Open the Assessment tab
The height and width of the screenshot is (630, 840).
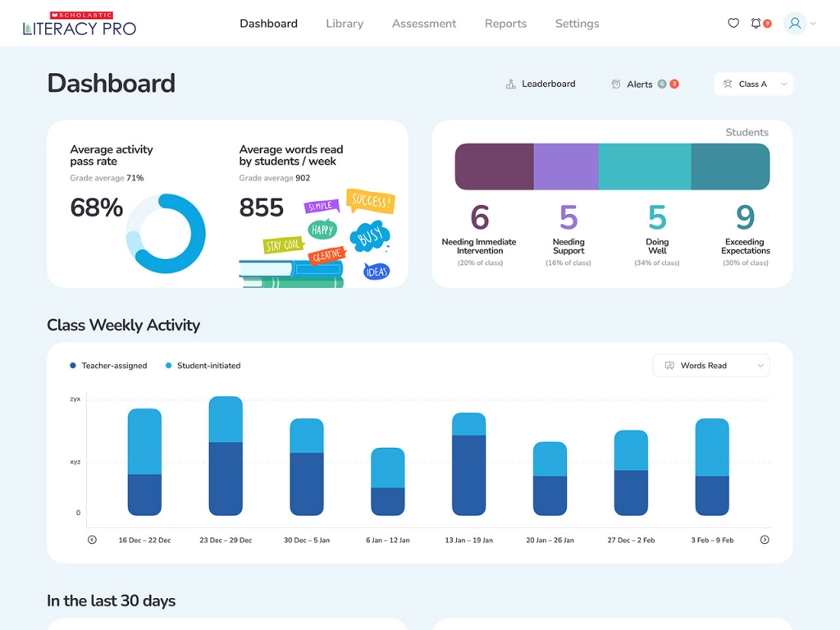424,24
